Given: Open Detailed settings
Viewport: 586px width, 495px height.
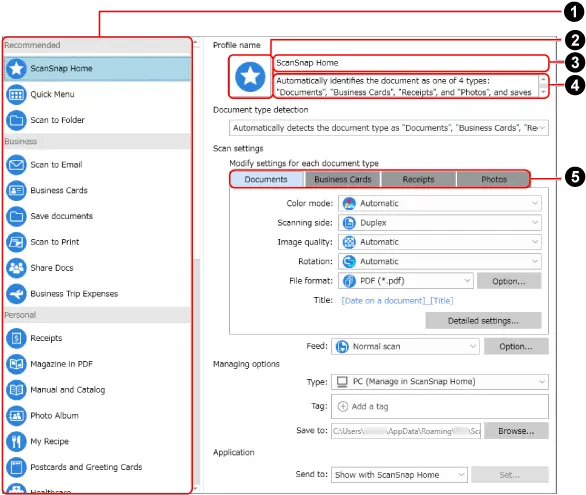Looking at the screenshot, I should [x=483, y=321].
